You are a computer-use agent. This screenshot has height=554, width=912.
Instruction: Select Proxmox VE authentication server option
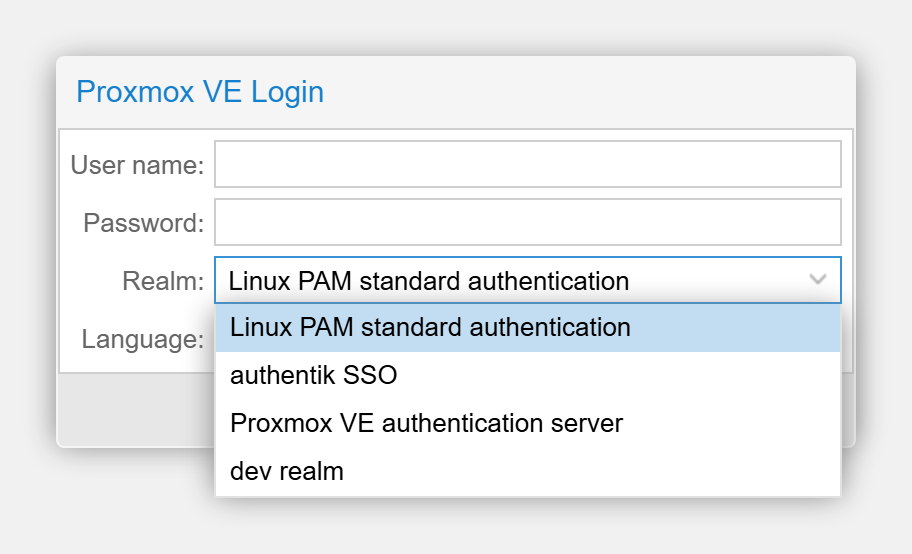[x=528, y=423]
